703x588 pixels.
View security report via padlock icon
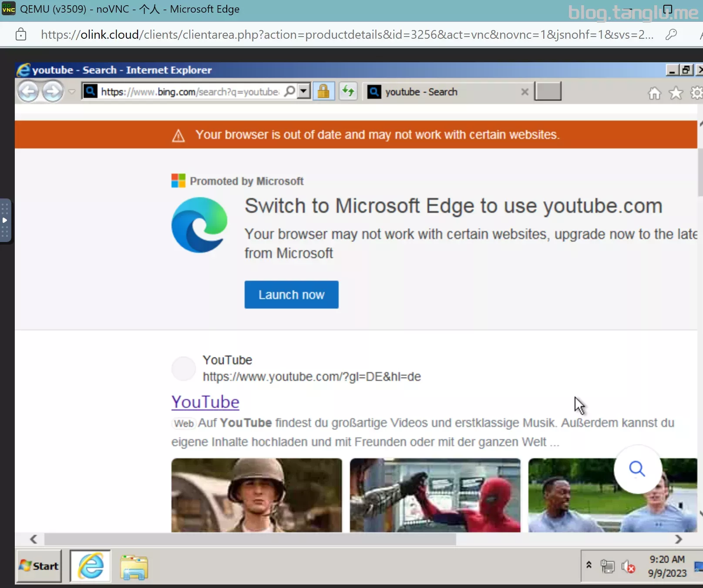coord(323,91)
